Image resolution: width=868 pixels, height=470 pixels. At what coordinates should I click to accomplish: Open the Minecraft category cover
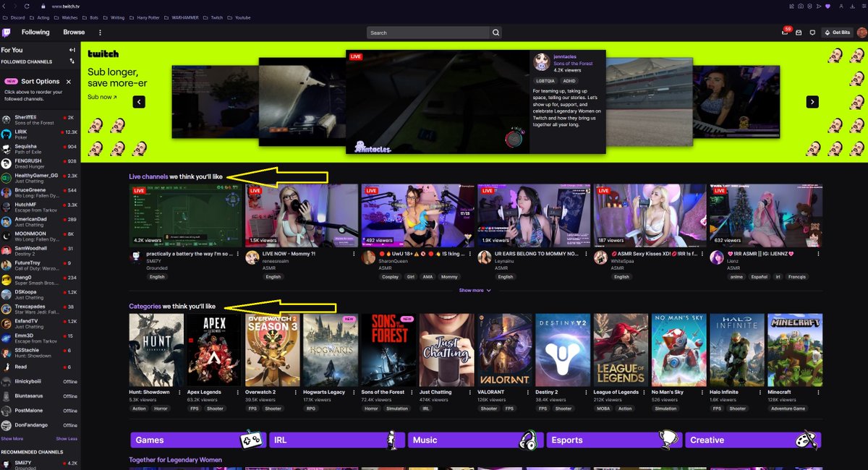(795, 350)
